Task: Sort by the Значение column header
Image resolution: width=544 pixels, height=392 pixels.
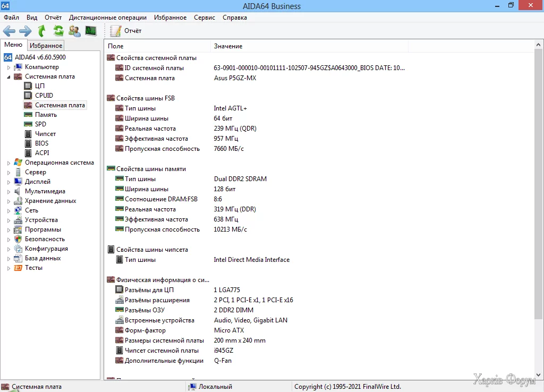Action: (309, 46)
